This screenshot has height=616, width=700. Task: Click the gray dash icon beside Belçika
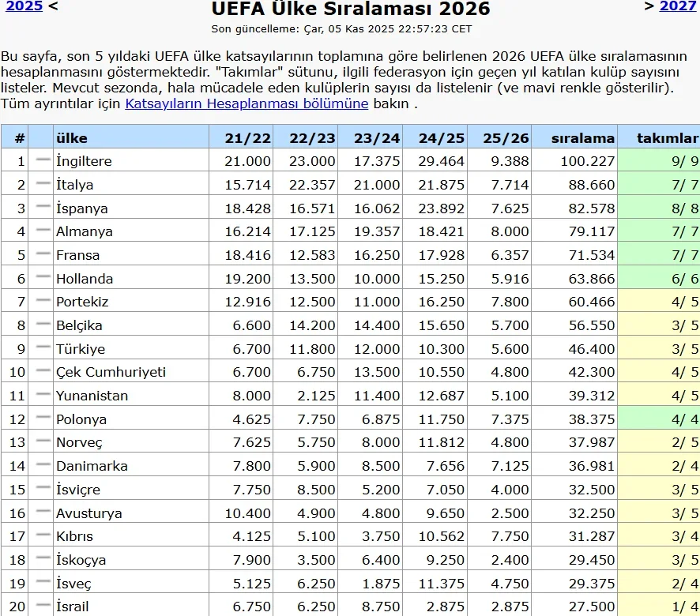point(43,324)
